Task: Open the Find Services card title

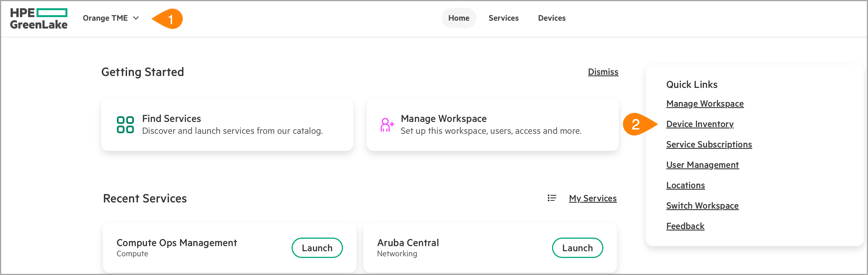Action: point(171,119)
